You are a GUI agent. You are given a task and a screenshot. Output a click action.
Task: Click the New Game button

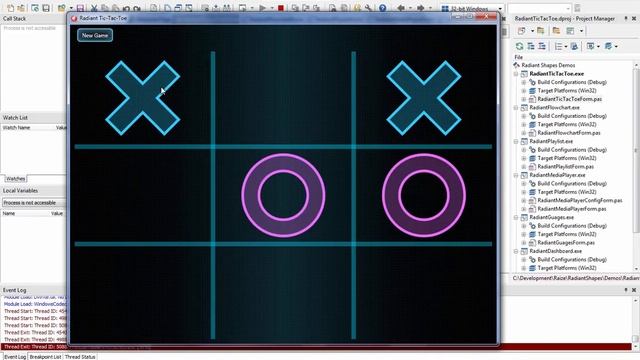(95, 36)
